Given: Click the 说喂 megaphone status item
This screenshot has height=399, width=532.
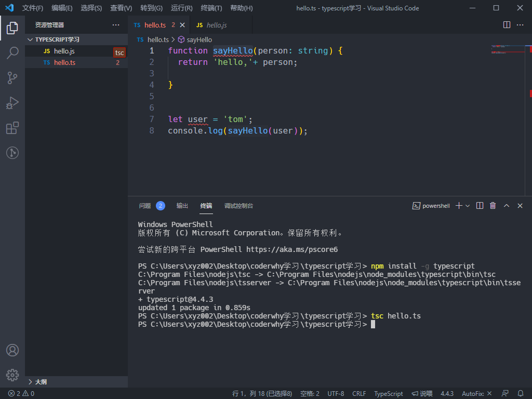Looking at the screenshot, I should coord(422,394).
